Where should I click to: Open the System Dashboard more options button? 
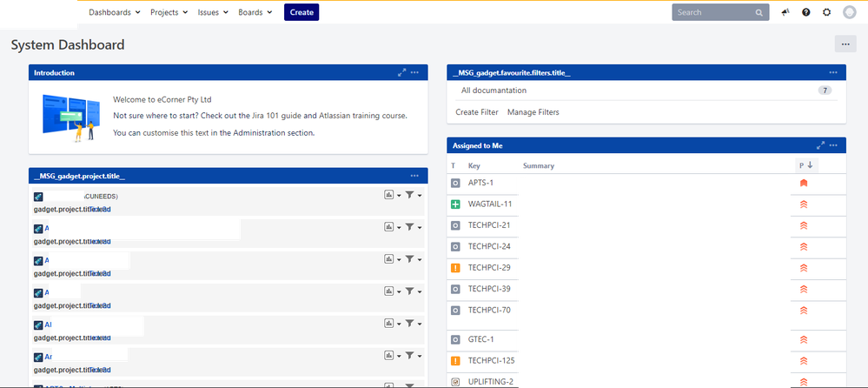(845, 43)
